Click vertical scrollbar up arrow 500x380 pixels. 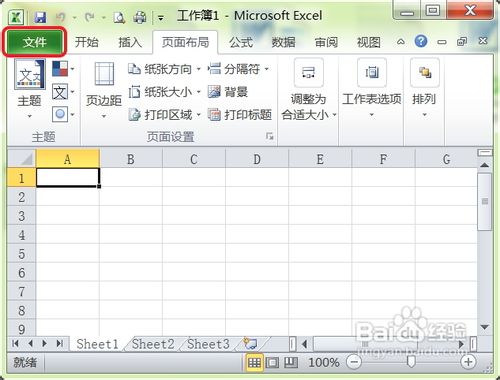pos(485,165)
